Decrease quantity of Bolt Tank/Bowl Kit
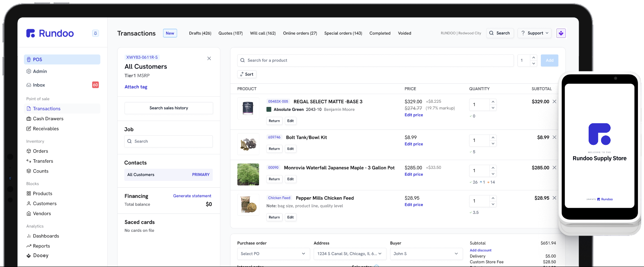Screen dimensions: 644x267 [493, 144]
